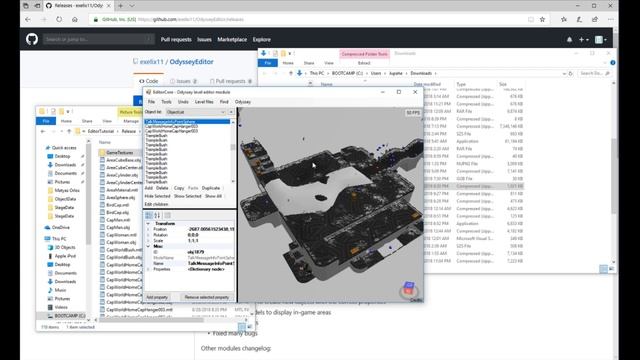Open the Tools menu in EditorCore

[166, 102]
